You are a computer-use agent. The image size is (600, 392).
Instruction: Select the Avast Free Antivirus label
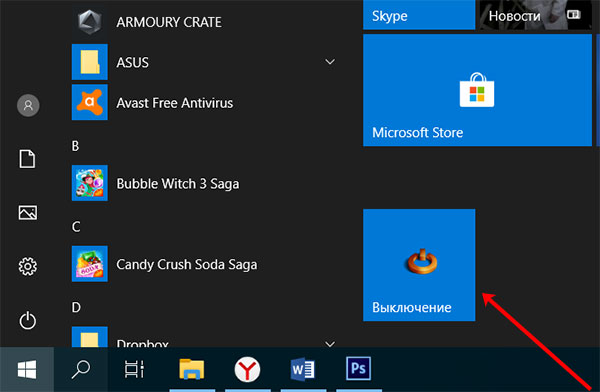(174, 103)
